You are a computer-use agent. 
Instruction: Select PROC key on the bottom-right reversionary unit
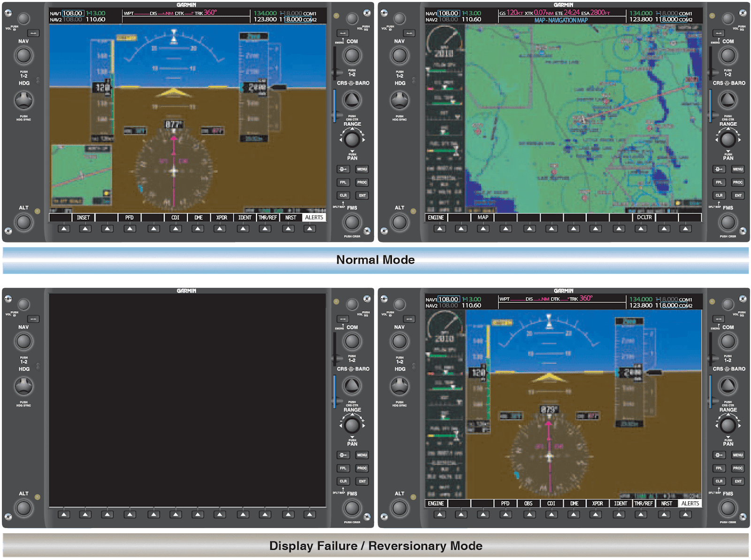pos(738,468)
